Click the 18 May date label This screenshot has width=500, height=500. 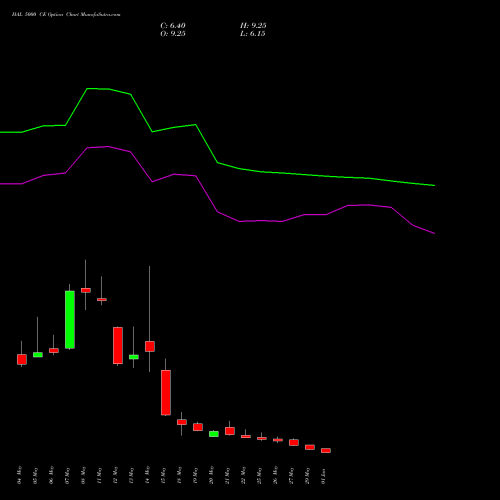(179, 475)
